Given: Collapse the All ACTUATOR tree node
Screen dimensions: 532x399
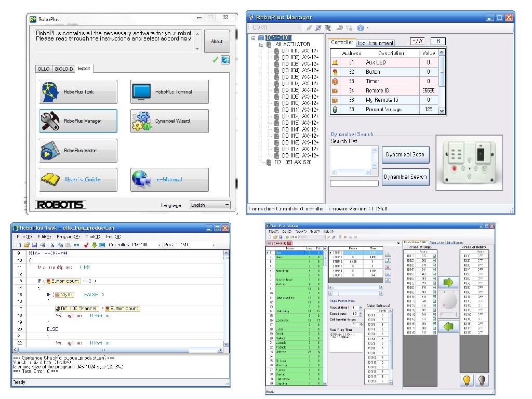Looking at the screenshot, I should pos(261,45).
